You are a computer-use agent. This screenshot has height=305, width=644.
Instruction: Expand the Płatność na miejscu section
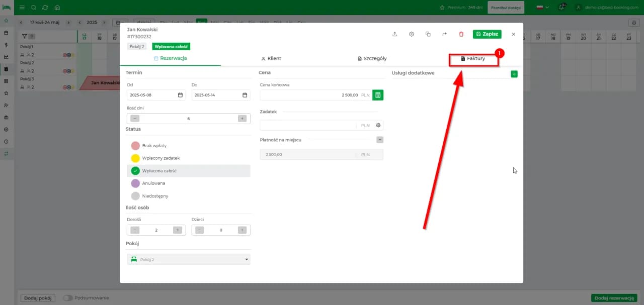point(380,140)
